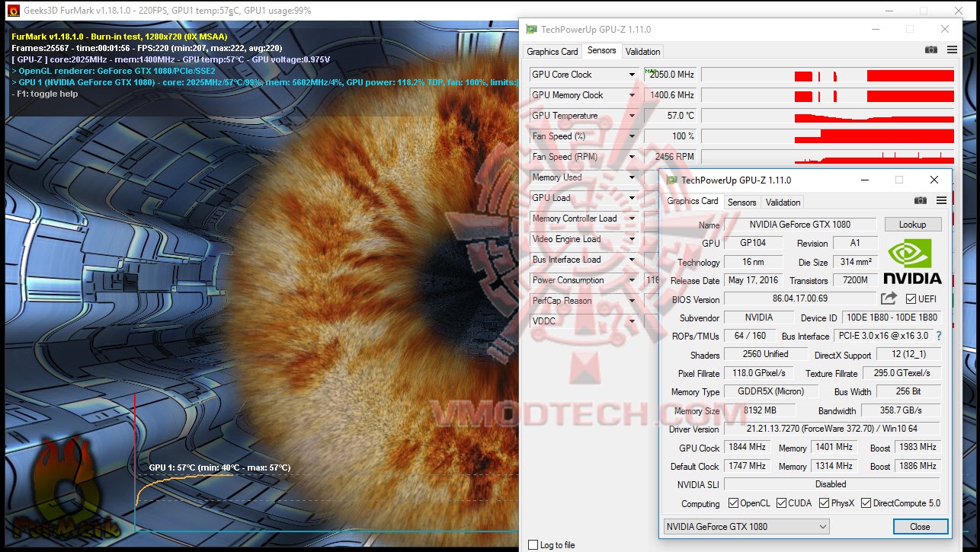Click the Name field showing NVIDIA GeForce GTX 1080
The image size is (980, 552).
click(800, 225)
